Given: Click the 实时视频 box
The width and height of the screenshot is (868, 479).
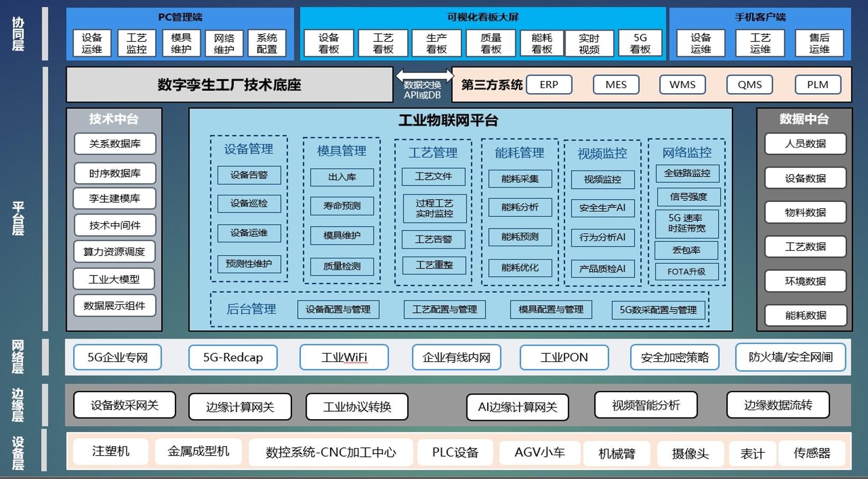Looking at the screenshot, I should 589,43.
